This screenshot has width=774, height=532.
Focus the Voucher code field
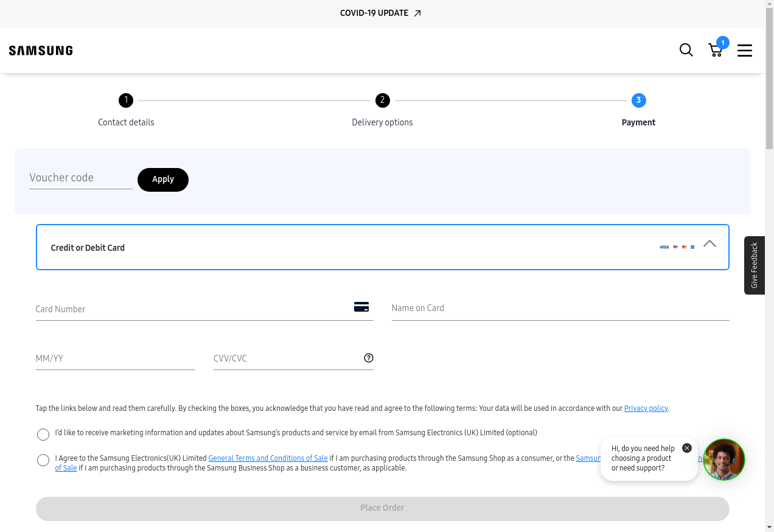[80, 178]
